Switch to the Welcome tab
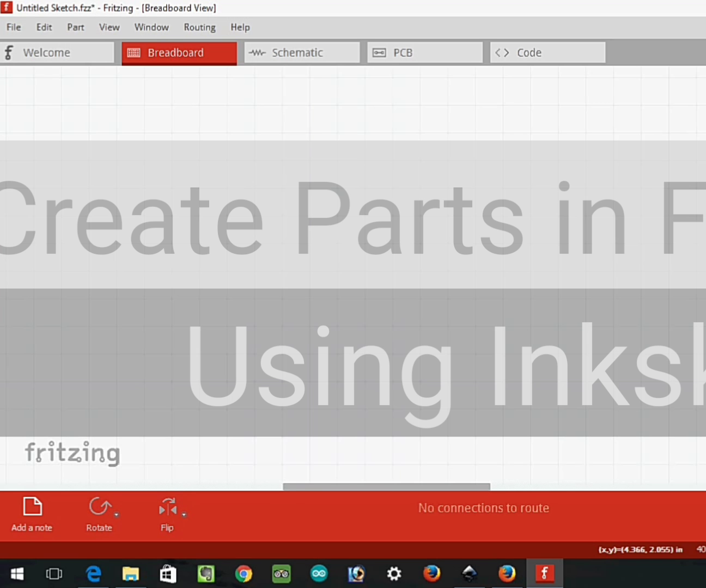706x588 pixels. [46, 52]
